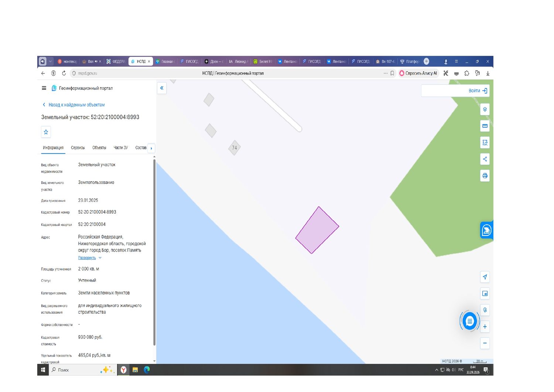The height and width of the screenshot is (392, 554).
Task: Switch to the Информация tab
Action: (53, 148)
